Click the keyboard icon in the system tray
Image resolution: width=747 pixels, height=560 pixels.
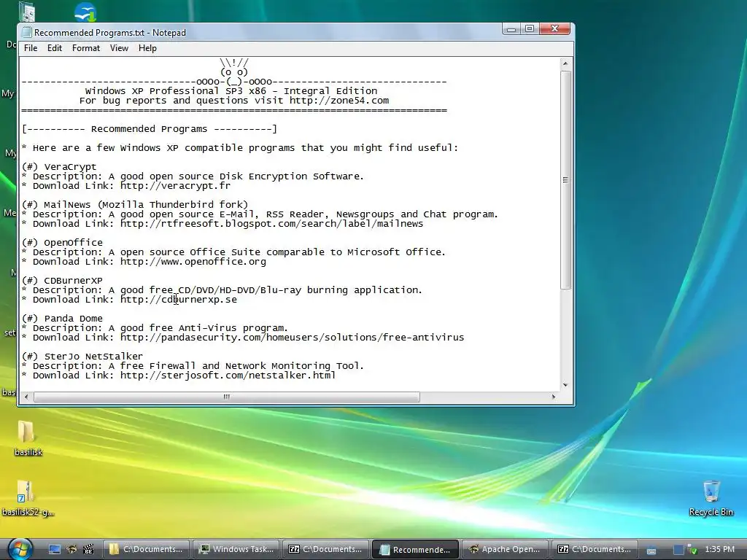click(x=651, y=550)
